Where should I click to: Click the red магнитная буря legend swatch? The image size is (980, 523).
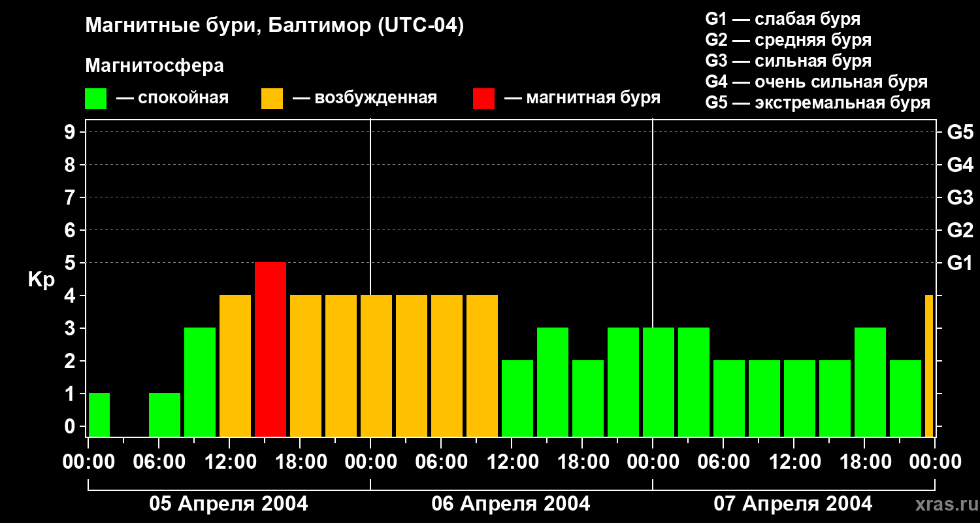483,99
